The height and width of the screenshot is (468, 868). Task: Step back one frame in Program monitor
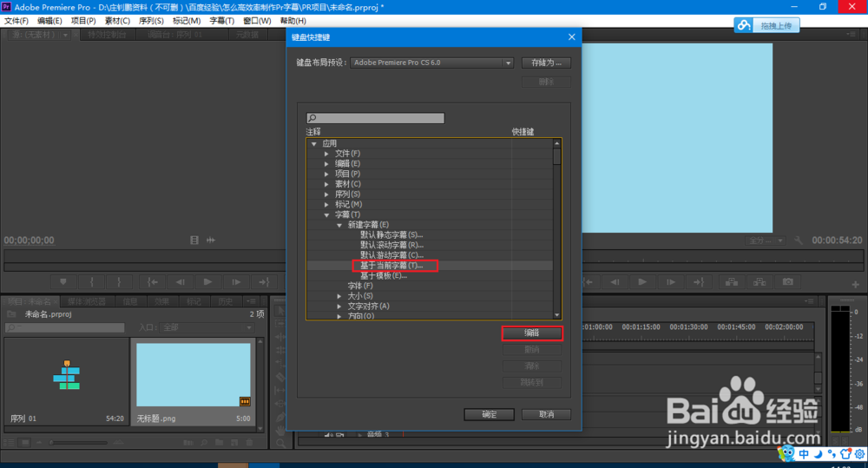615,282
